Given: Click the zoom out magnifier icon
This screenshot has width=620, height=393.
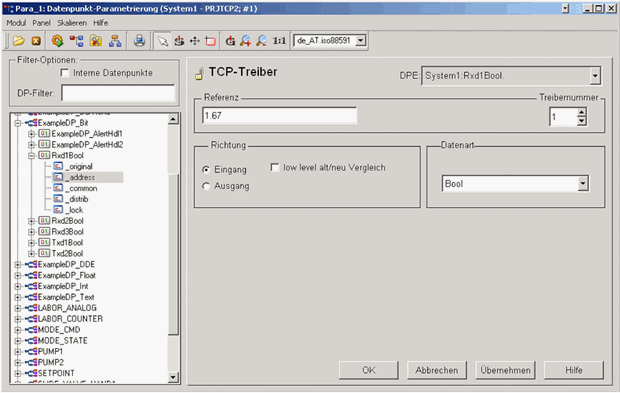Looking at the screenshot, I should click(261, 41).
